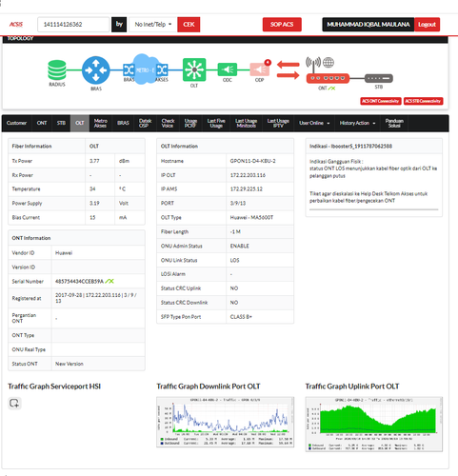Image resolution: width=458 pixels, height=476 pixels.
Task: Click the ACSIS logo
Action: [x=16, y=25]
